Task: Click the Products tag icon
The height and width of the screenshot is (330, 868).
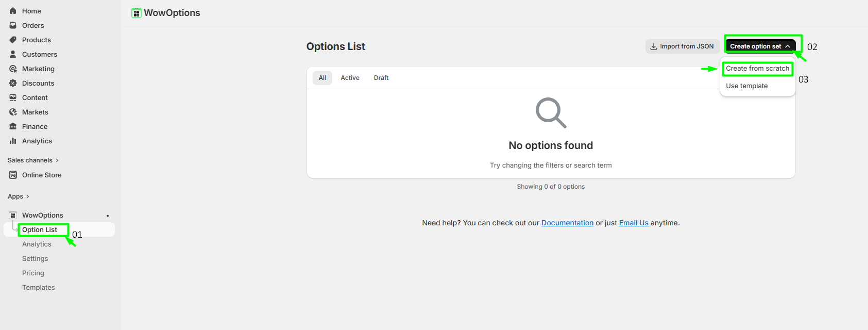Action: [x=13, y=40]
